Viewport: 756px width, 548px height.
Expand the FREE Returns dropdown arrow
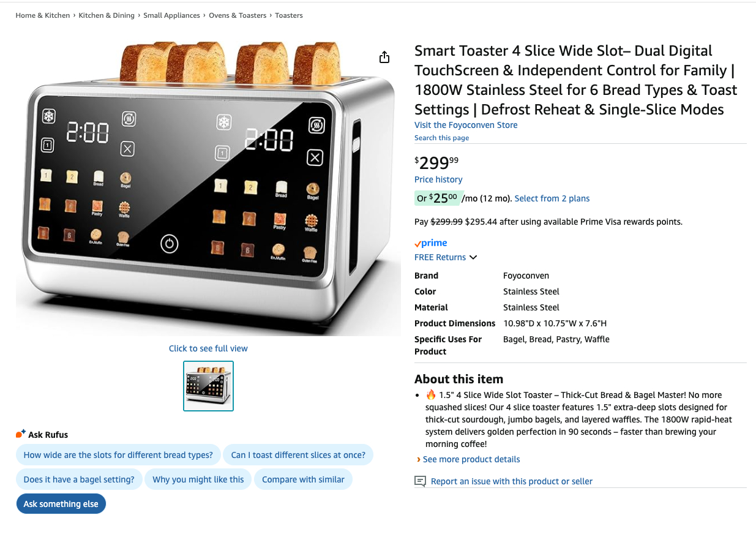pos(473,258)
